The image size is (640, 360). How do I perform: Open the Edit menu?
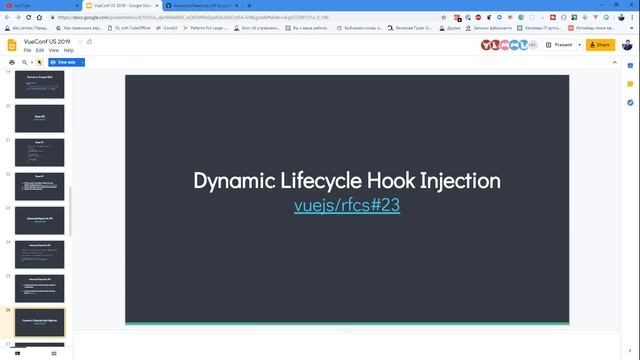pos(40,50)
